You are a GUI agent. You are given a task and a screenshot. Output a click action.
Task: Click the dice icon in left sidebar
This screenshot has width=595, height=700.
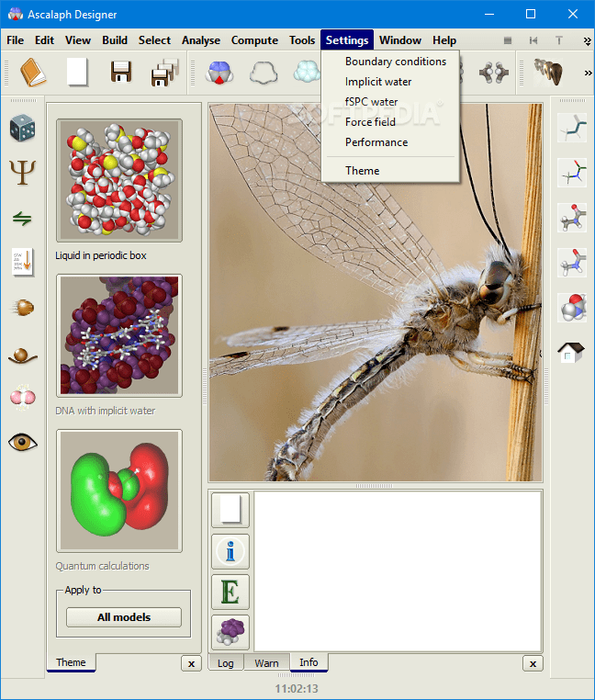22,128
